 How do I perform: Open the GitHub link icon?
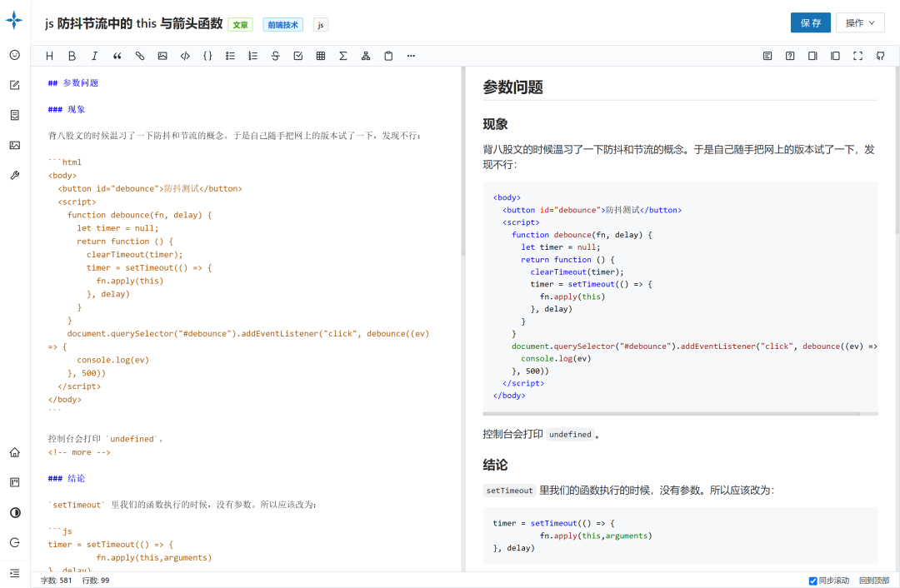coord(881,56)
